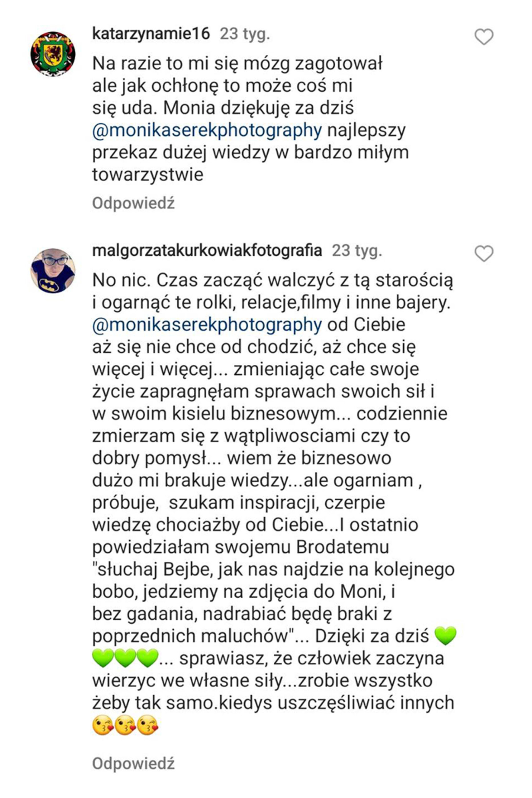
Task: Click the row of three green heart emojis
Action: coord(126,658)
